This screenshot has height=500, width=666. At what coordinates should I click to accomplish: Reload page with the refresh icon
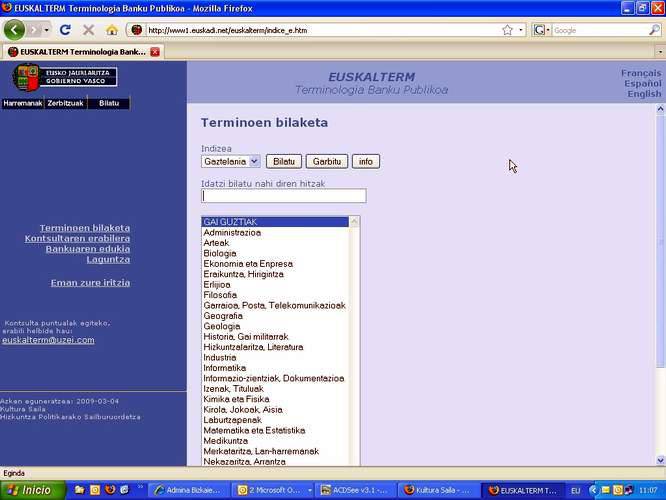coord(65,30)
